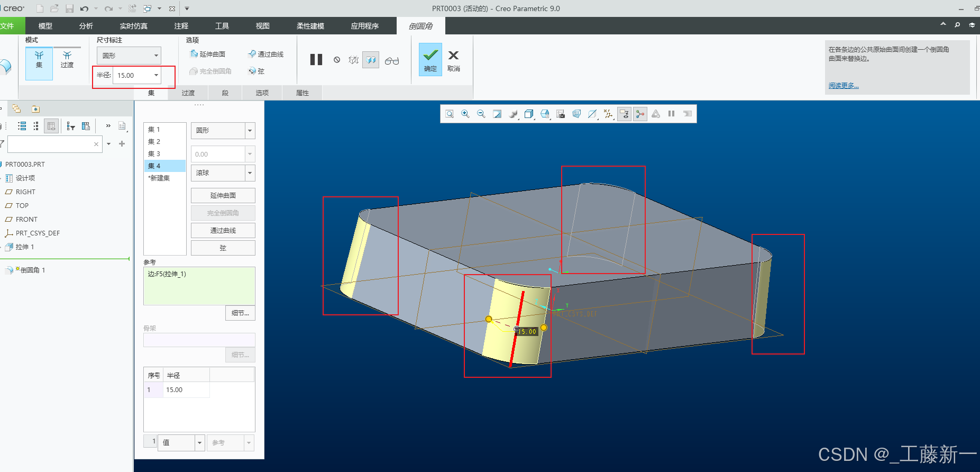The width and height of the screenshot is (980, 472).
Task: Open the display style shaded sphere icon
Action: point(513,114)
